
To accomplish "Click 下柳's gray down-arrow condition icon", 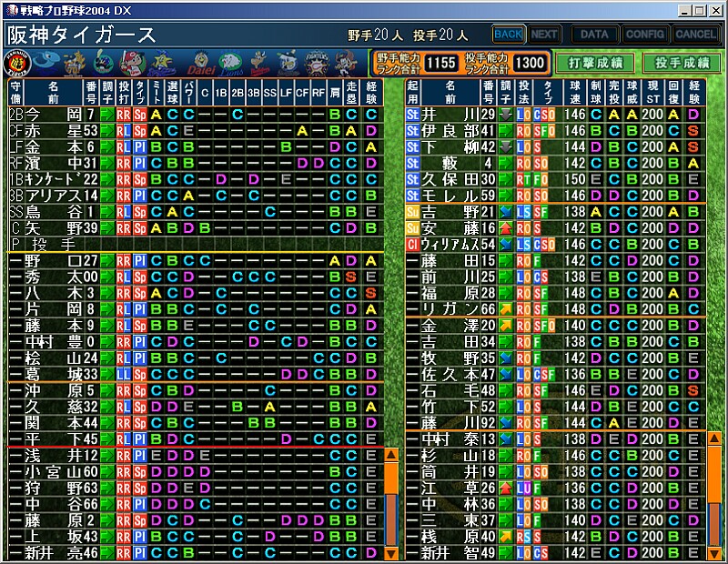I will pyautogui.click(x=506, y=147).
